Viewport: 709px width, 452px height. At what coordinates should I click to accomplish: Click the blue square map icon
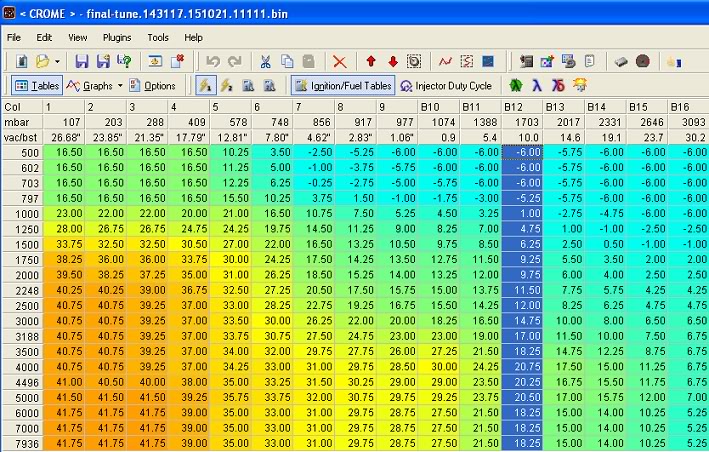pyautogui.click(x=488, y=61)
